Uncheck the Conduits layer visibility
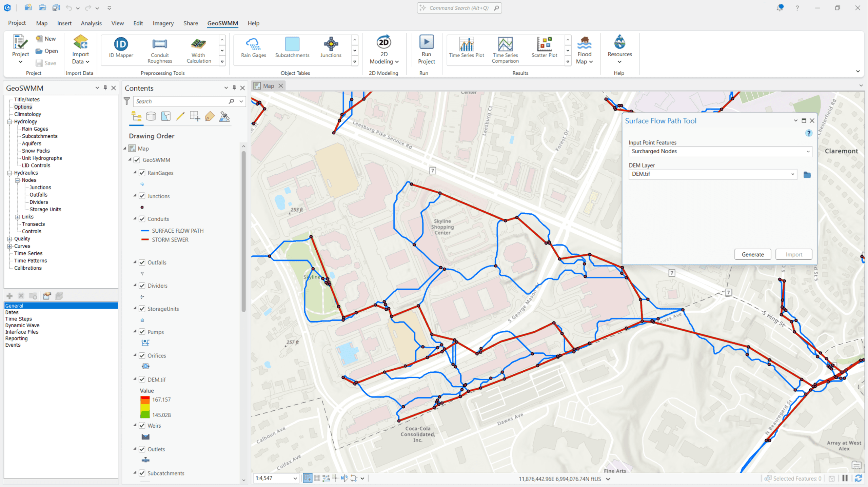Viewport: 868px width, 487px height. [x=141, y=219]
